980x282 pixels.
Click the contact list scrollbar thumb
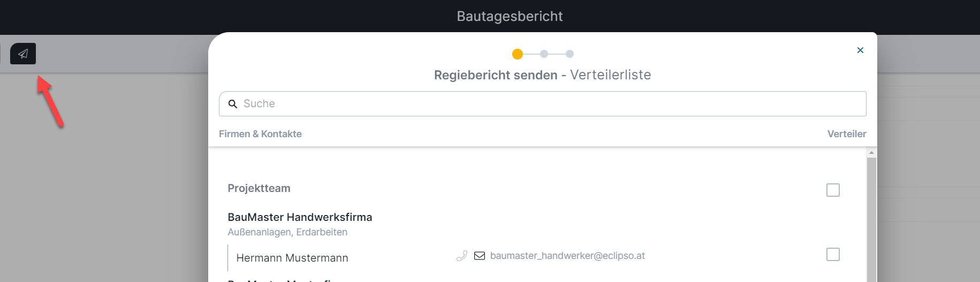(871, 220)
